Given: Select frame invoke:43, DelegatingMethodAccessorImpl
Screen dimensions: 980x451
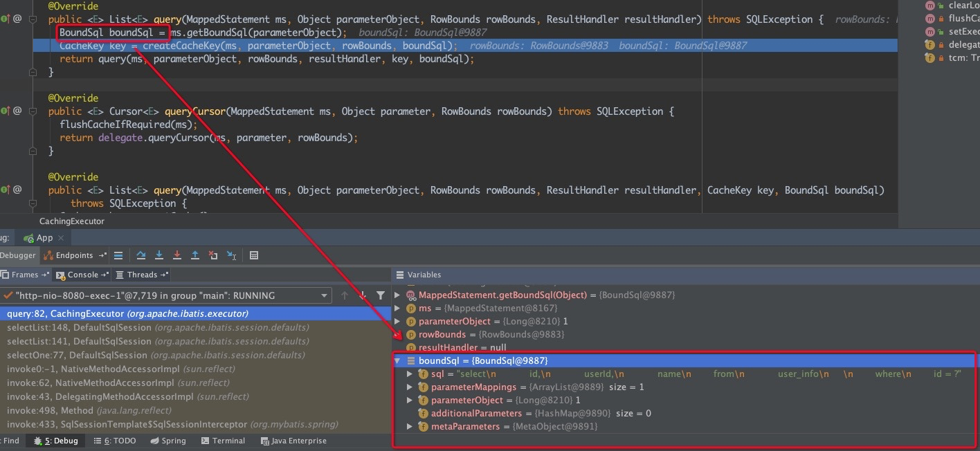Looking at the screenshot, I should [x=195, y=396].
